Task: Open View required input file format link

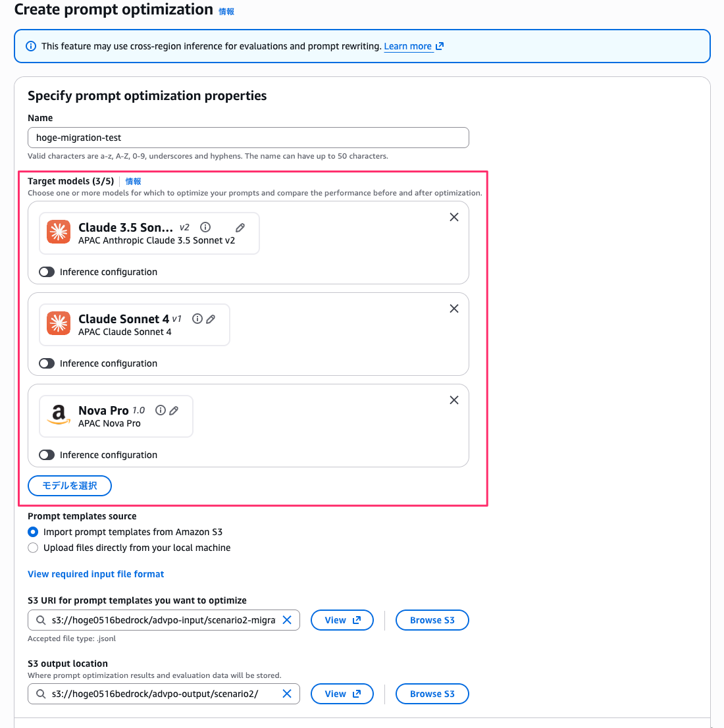Action: 95,575
